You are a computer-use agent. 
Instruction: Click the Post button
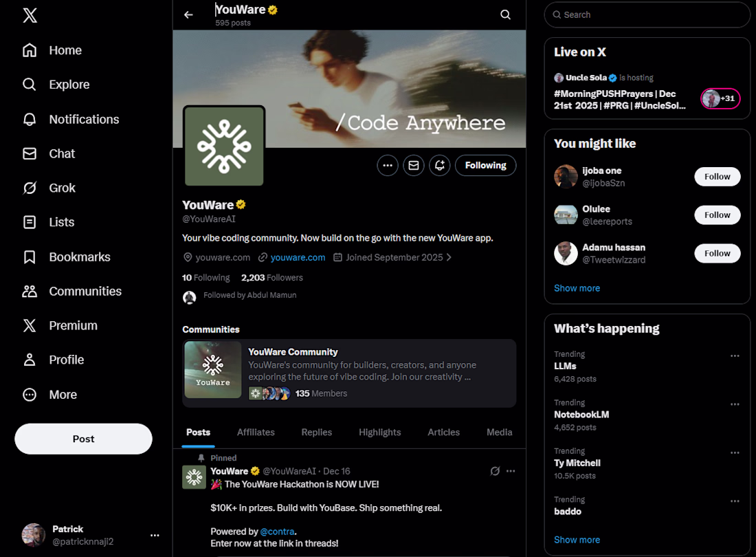point(83,439)
